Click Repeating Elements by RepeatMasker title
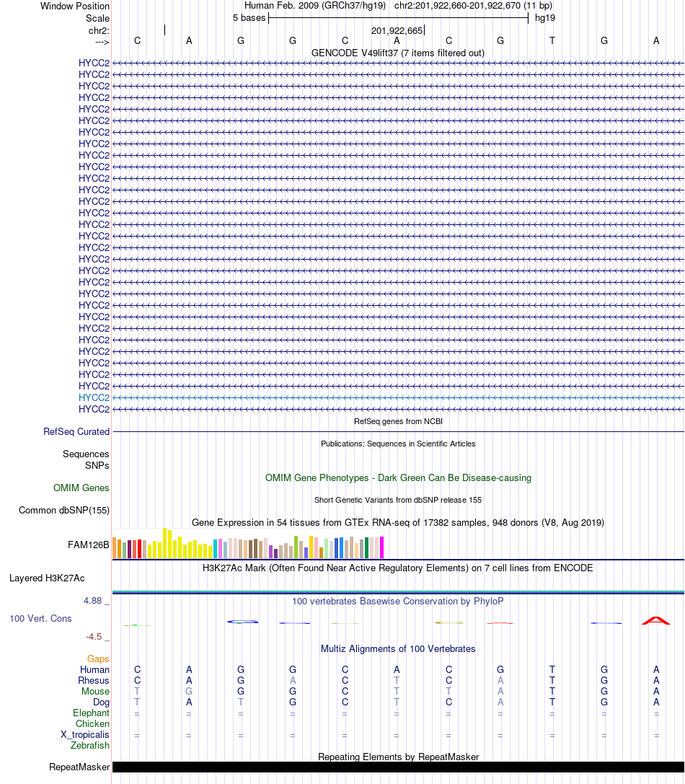 (x=399, y=757)
